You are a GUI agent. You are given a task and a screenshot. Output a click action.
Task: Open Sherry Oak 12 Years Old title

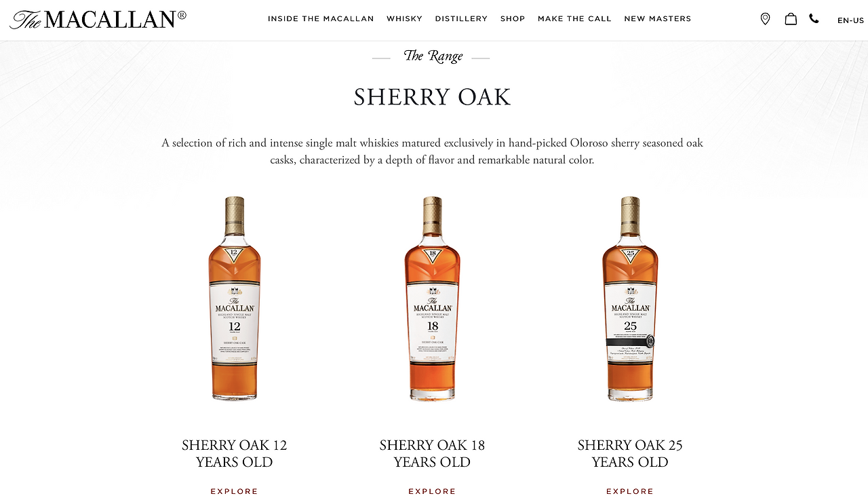click(234, 454)
